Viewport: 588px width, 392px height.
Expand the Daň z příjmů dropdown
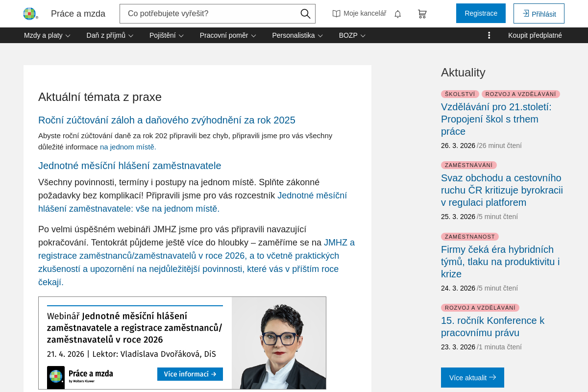pyautogui.click(x=110, y=35)
